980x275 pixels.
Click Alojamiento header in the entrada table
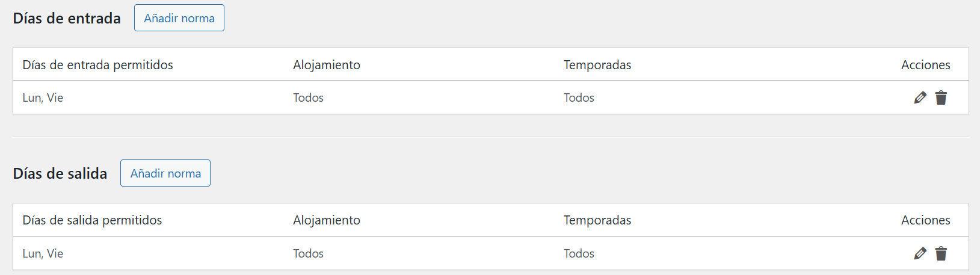(327, 65)
